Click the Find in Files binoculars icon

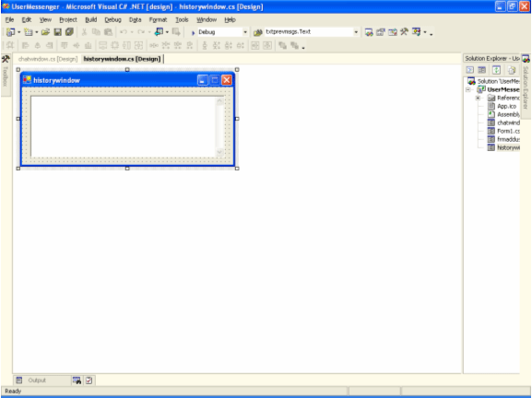[258, 32]
